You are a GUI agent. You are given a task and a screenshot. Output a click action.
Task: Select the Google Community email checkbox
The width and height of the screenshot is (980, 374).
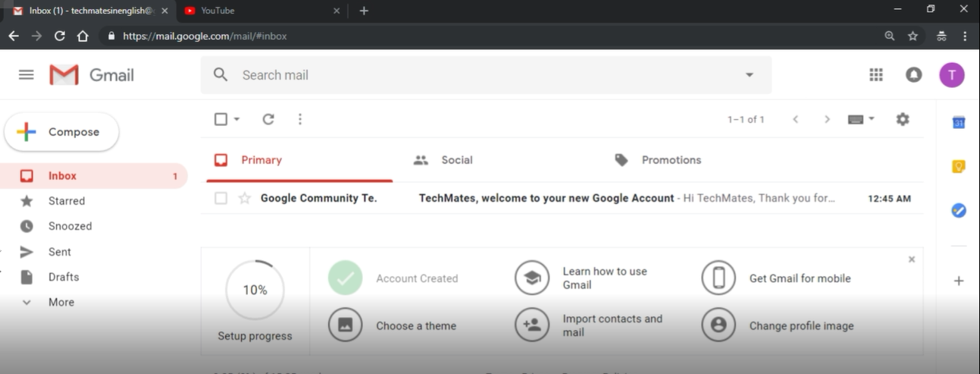221,198
